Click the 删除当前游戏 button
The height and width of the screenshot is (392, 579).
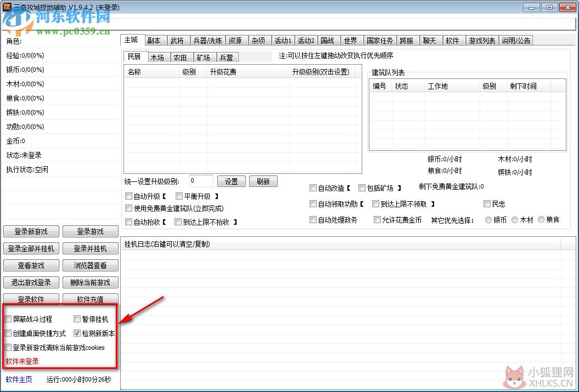pos(91,282)
